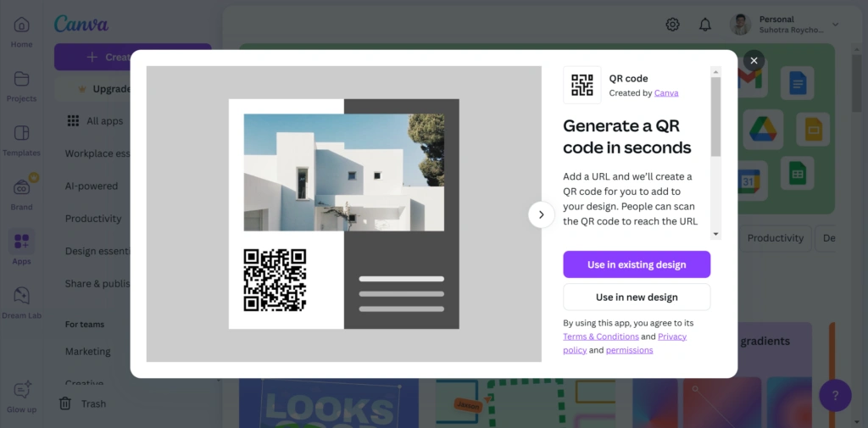
Task: Click the Google Calendar icon
Action: 753,181
